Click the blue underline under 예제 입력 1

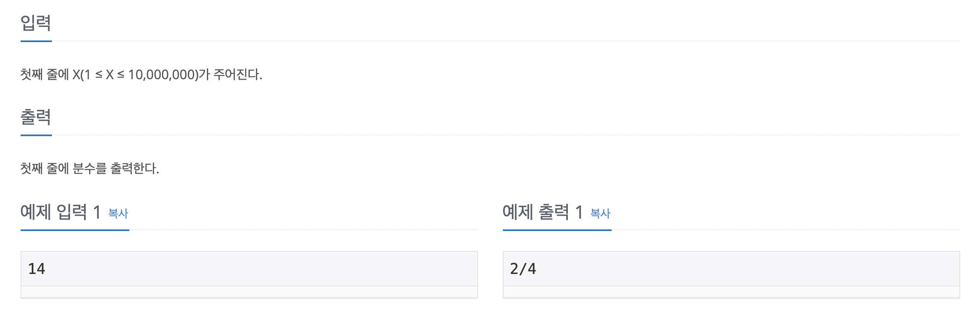[x=75, y=230]
